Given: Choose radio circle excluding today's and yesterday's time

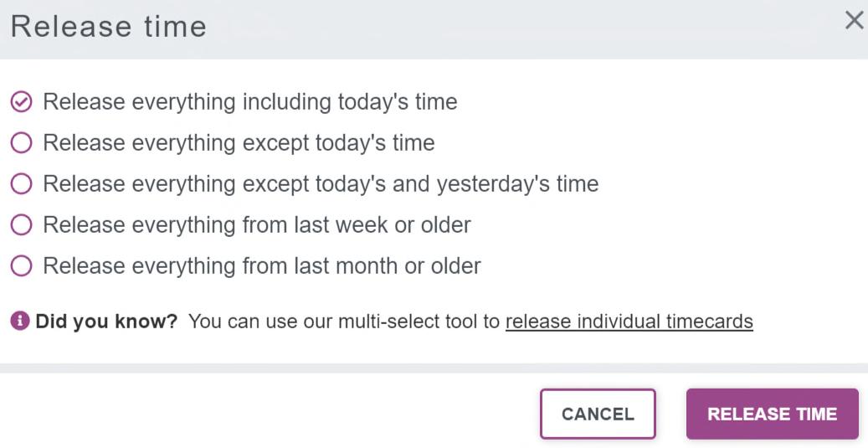Looking at the screenshot, I should tap(21, 184).
